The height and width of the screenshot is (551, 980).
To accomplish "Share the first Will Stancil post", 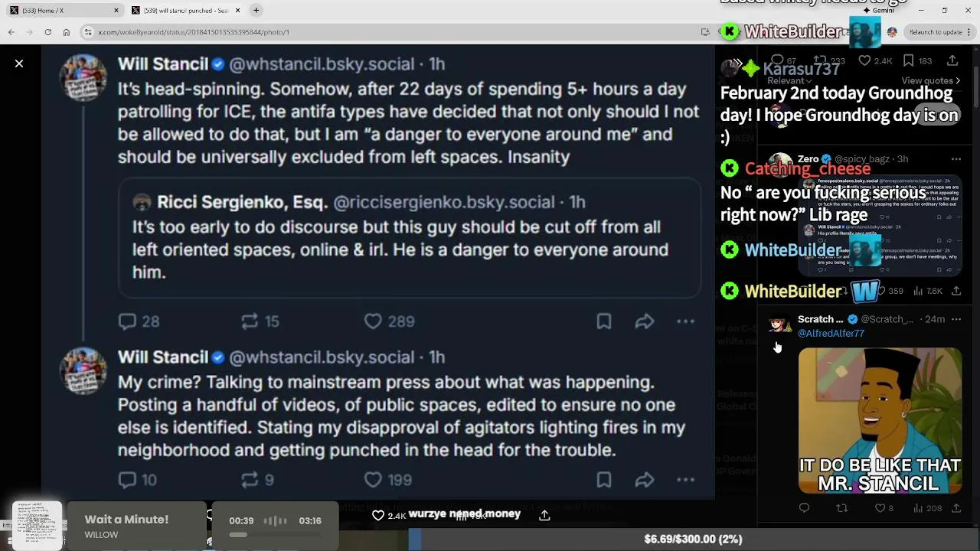I will click(x=645, y=321).
